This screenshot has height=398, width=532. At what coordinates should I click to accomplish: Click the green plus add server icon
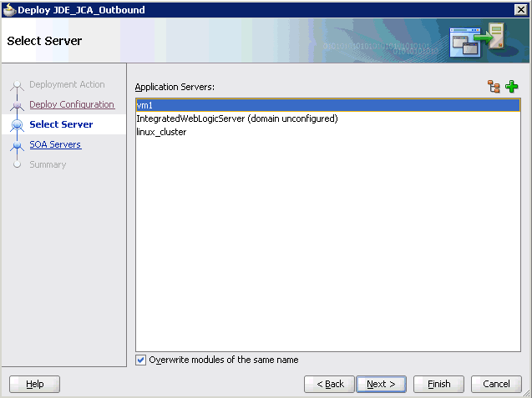click(511, 87)
